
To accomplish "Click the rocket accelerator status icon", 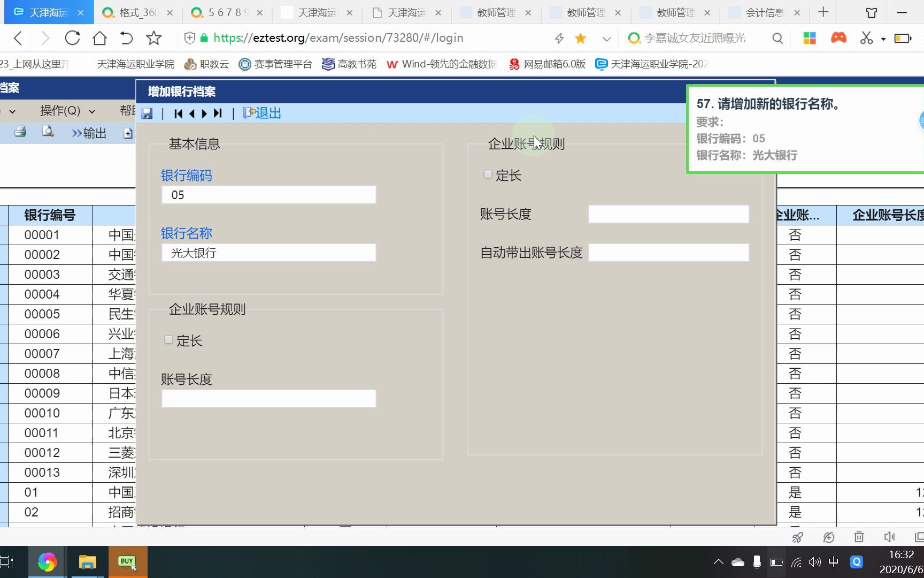I will pyautogui.click(x=797, y=537).
